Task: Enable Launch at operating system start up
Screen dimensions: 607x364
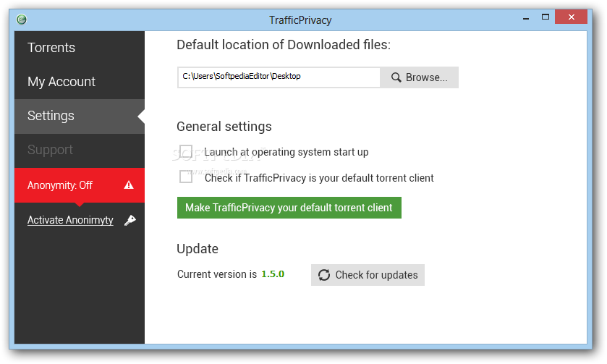Action: 186,152
